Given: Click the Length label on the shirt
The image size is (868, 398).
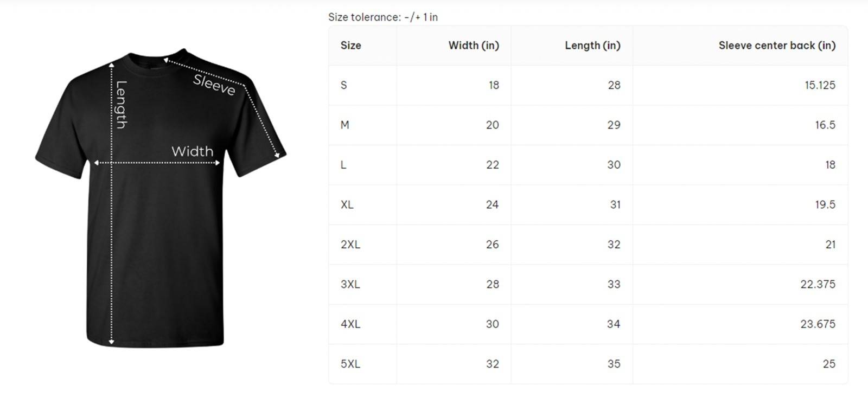Looking at the screenshot, I should (x=122, y=105).
